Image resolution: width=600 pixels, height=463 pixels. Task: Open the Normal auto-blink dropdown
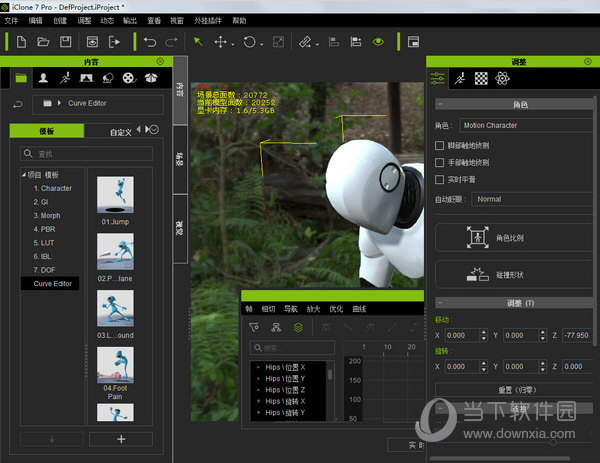(533, 199)
